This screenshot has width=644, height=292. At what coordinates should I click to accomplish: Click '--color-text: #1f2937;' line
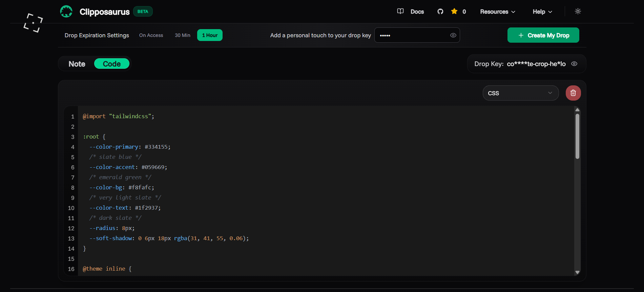(x=125, y=208)
